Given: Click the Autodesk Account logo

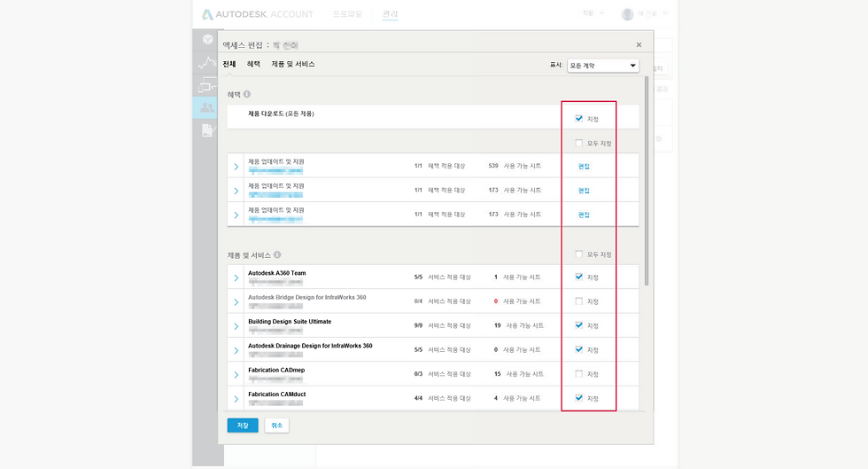Looking at the screenshot, I should (x=258, y=14).
